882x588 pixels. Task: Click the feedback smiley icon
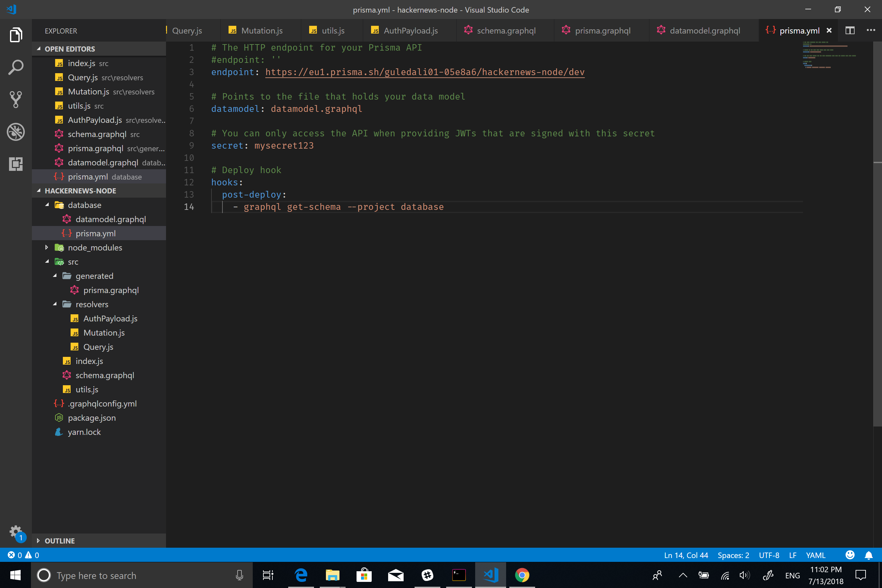850,555
